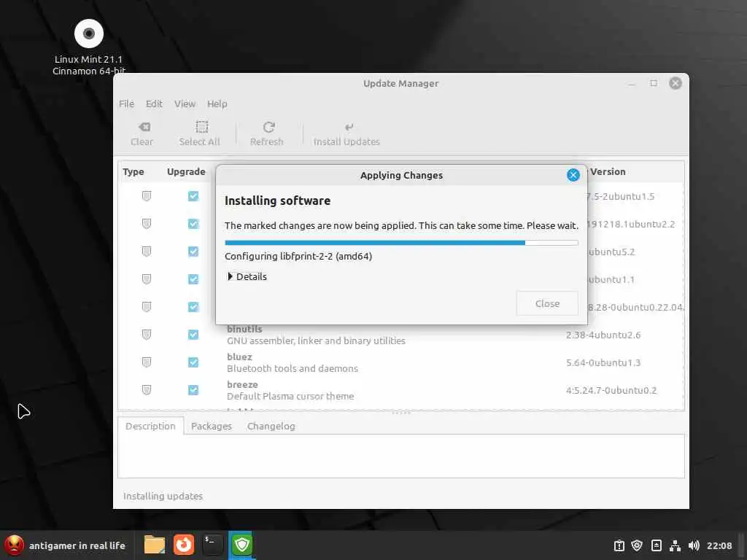Toggle the upgrade checkbox in the 7.5-2ubuntu1.5 row
Image resolution: width=747 pixels, height=560 pixels.
193,195
